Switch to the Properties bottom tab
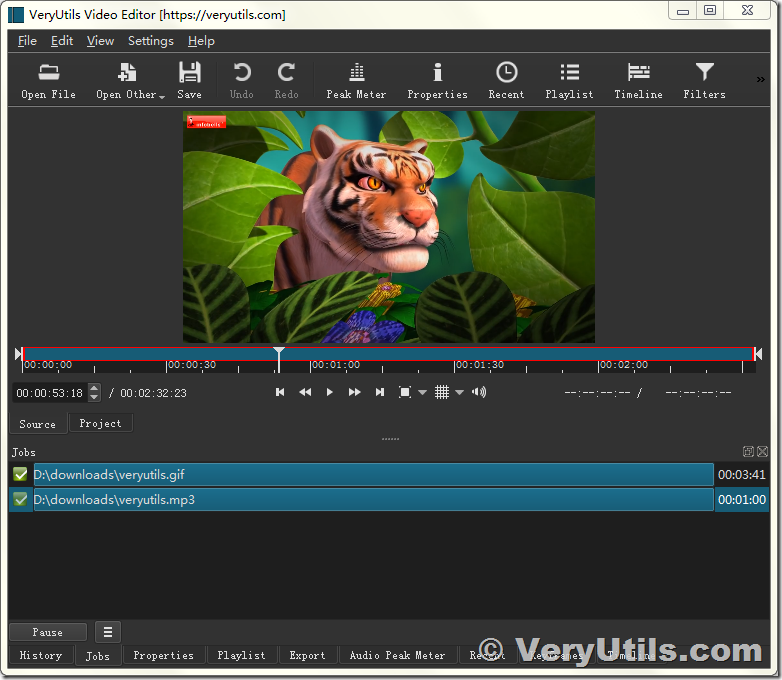The image size is (782, 680). pyautogui.click(x=164, y=655)
